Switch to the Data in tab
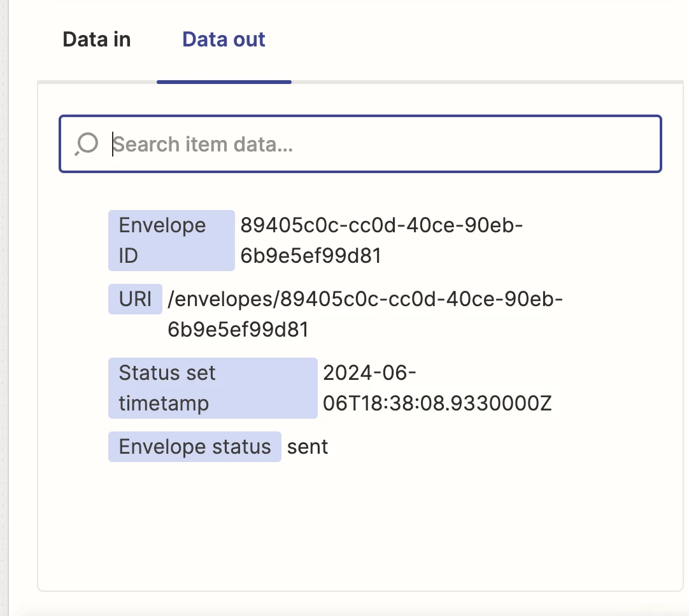Viewport: 689px width, 616px height. tap(96, 39)
